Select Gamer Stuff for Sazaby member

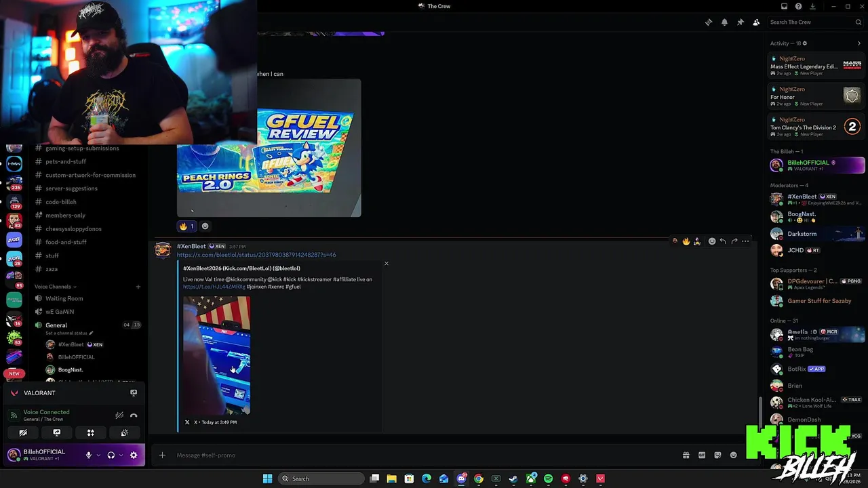tap(816, 301)
